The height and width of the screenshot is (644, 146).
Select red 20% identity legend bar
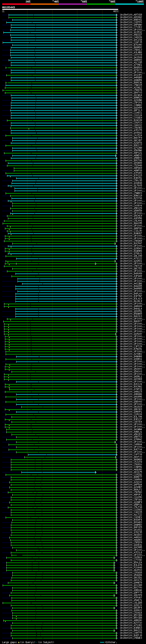click(16, 4)
